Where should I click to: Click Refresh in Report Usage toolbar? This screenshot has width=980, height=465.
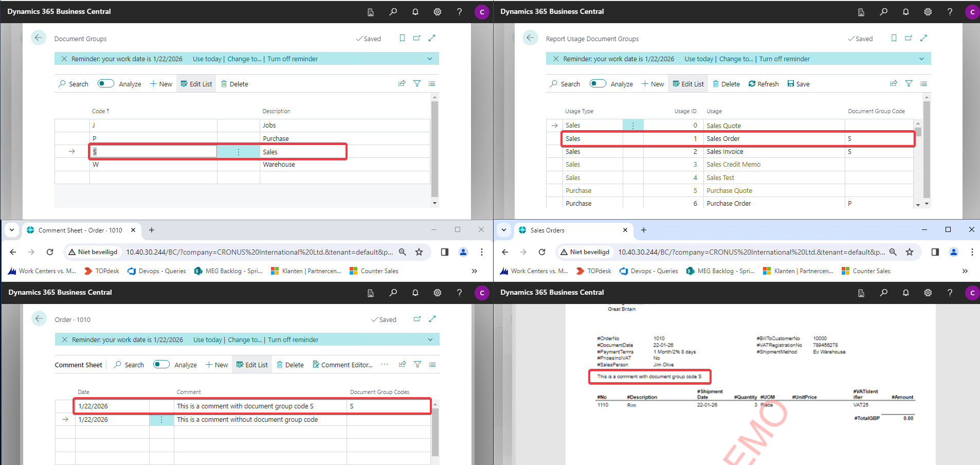(x=763, y=84)
